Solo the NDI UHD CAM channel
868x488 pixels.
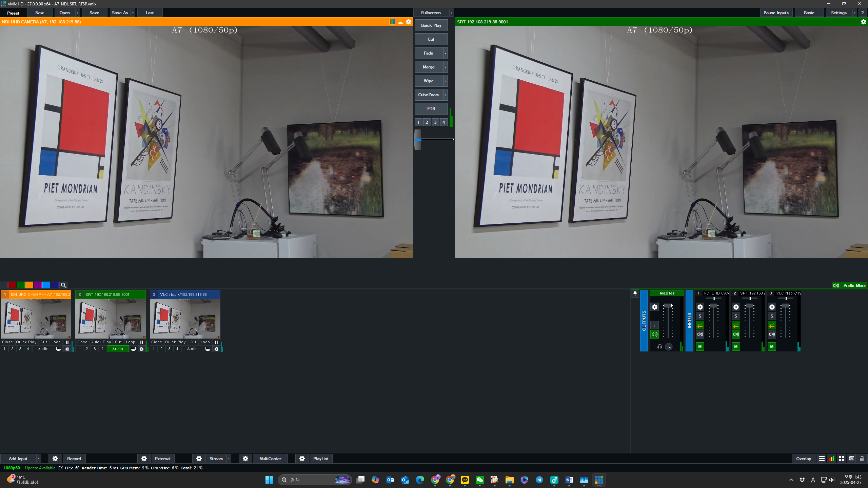700,316
